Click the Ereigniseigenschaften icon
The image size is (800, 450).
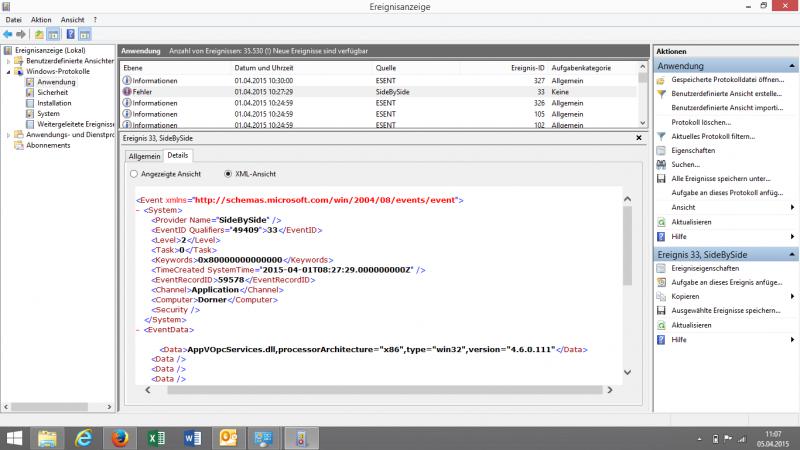click(661, 268)
